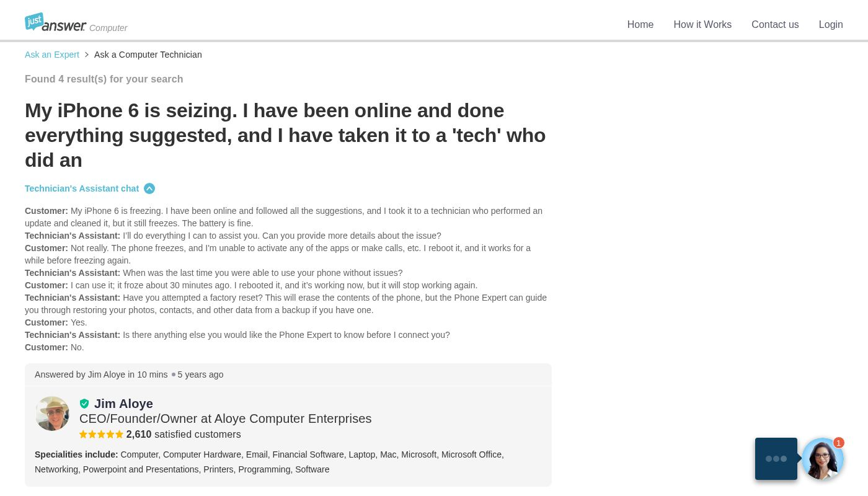This screenshot has width=868, height=496.
Task: Go to the Home menu item
Action: coord(640,25)
